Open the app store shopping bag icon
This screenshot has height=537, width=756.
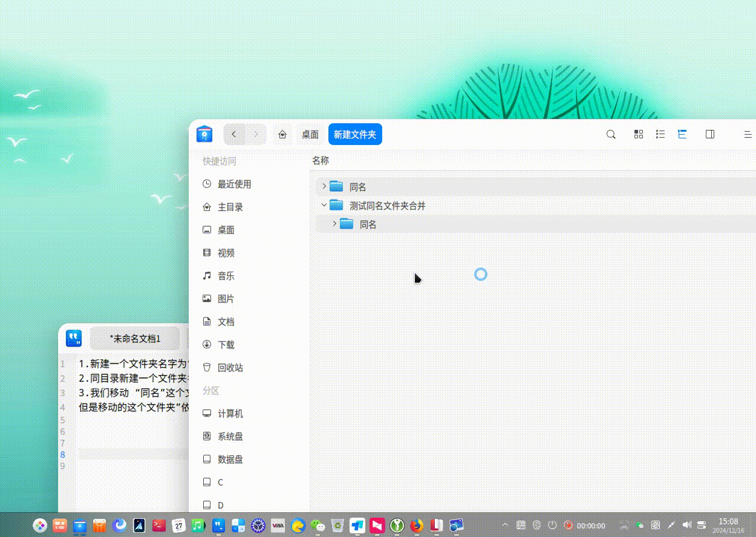click(100, 526)
